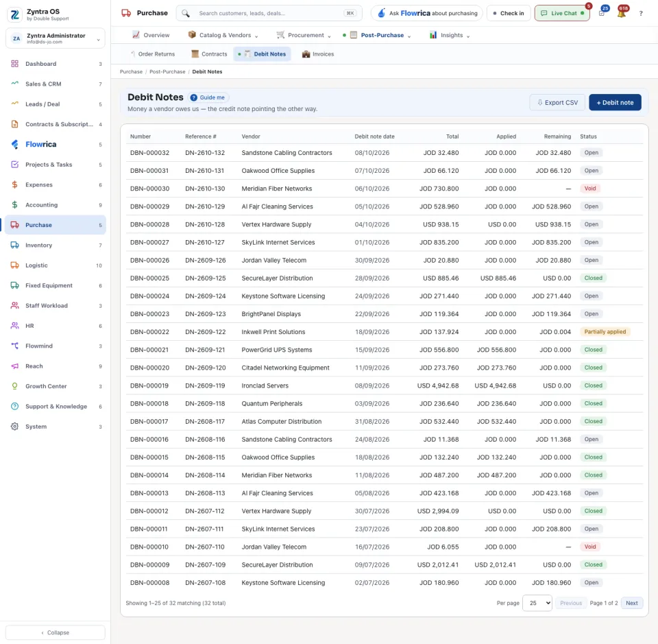Click the Accounting dollar icon
658x644 pixels.
14,205
